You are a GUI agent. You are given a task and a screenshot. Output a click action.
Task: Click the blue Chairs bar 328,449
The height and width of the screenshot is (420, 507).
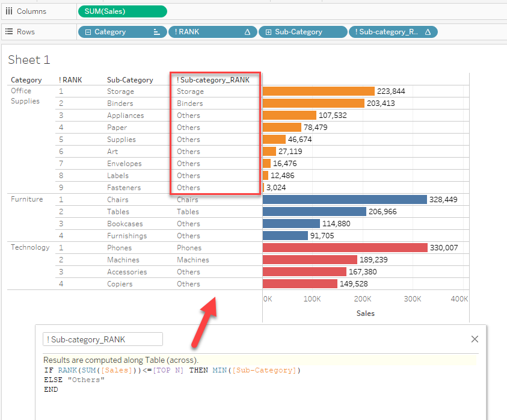pyautogui.click(x=345, y=200)
